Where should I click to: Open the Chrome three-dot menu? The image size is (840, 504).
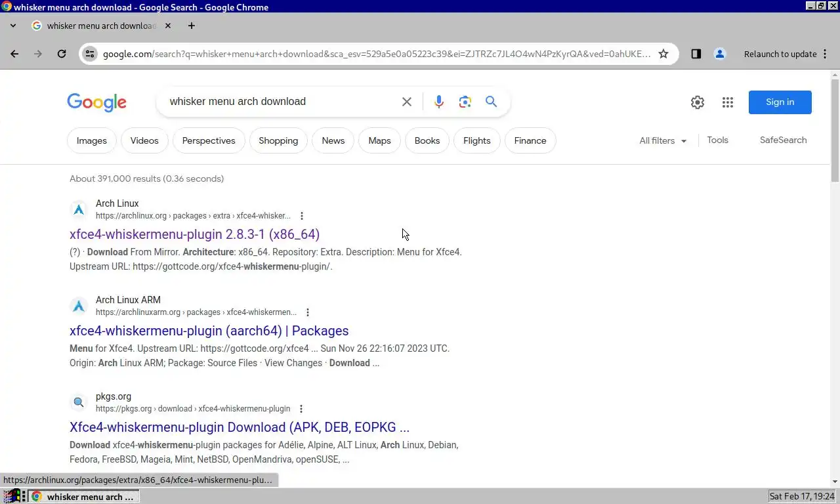(x=825, y=54)
